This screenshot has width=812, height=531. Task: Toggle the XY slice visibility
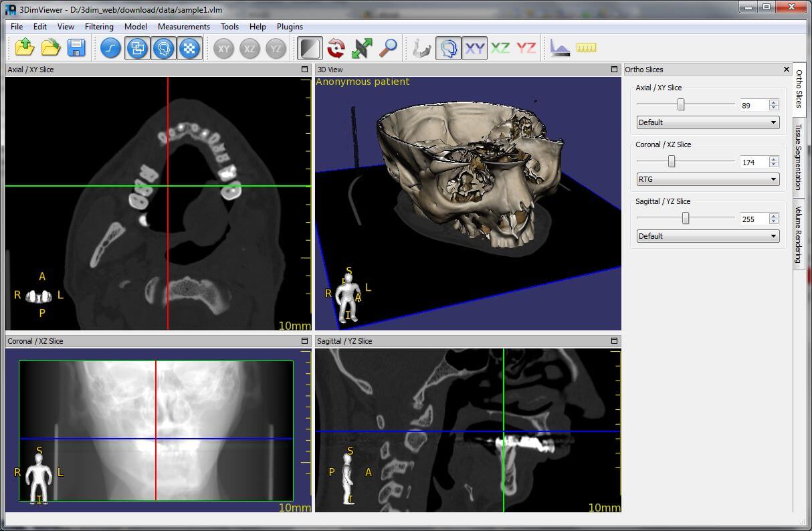coord(475,47)
